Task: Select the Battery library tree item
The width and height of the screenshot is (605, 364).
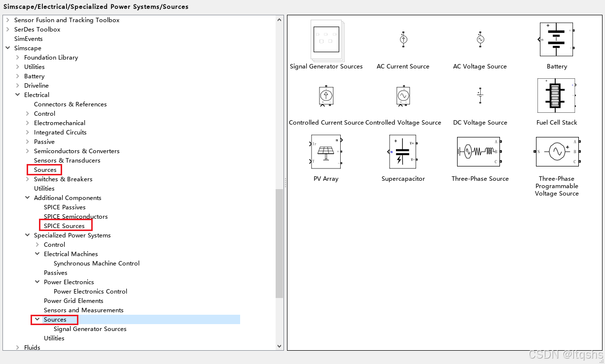Action: click(x=35, y=76)
